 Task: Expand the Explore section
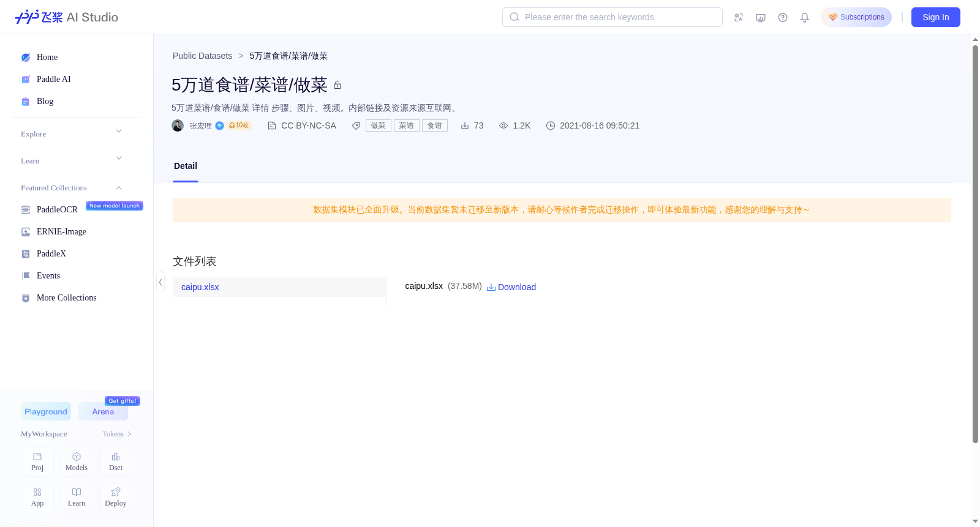(119, 132)
